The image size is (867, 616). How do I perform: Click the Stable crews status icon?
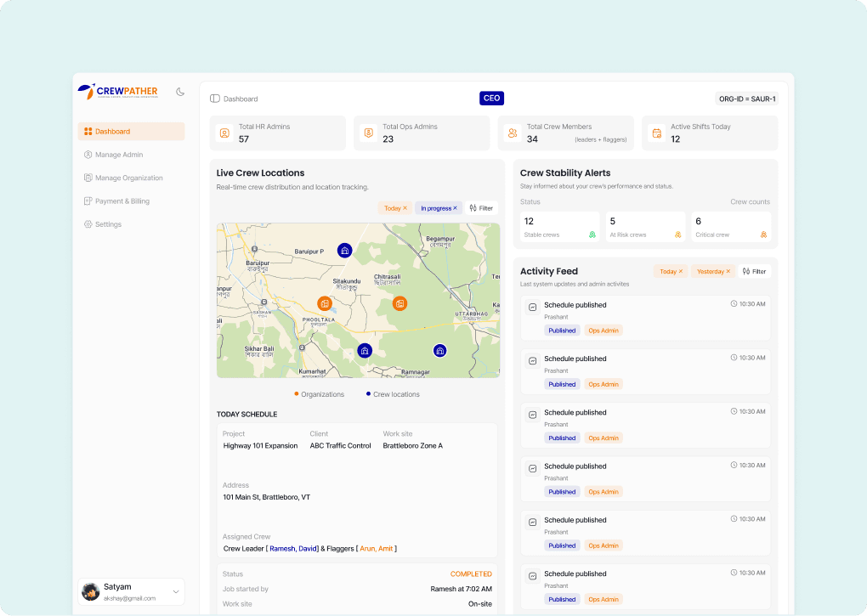592,235
